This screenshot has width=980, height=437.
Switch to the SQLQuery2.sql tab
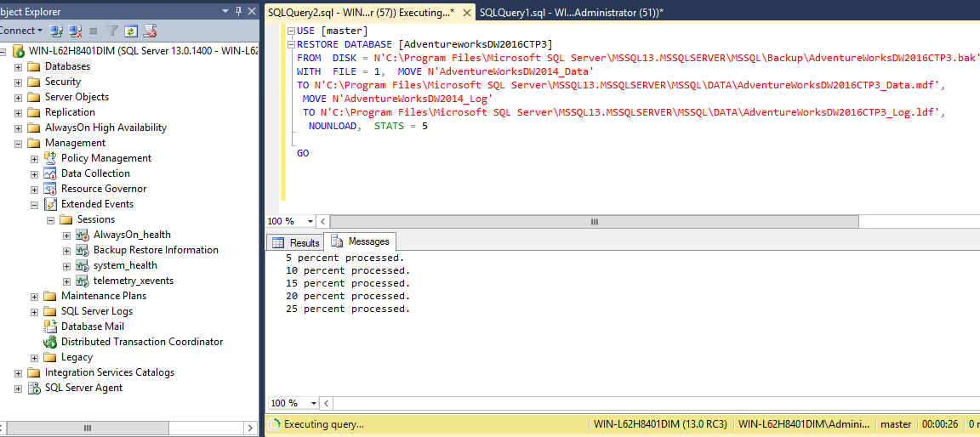369,12
